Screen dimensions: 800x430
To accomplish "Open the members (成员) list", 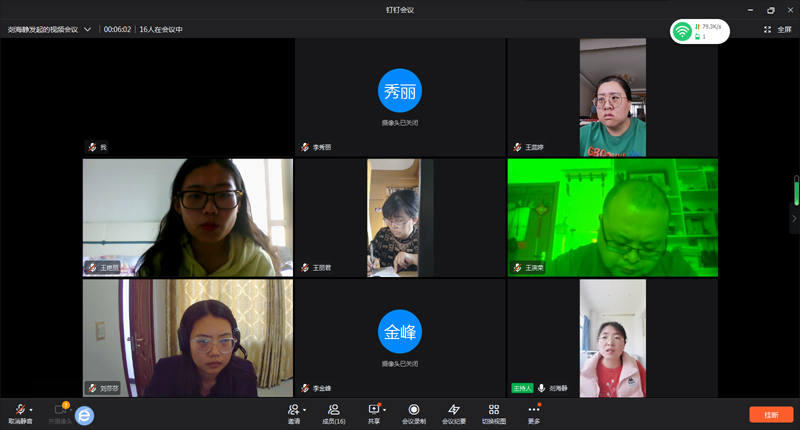I will click(333, 411).
